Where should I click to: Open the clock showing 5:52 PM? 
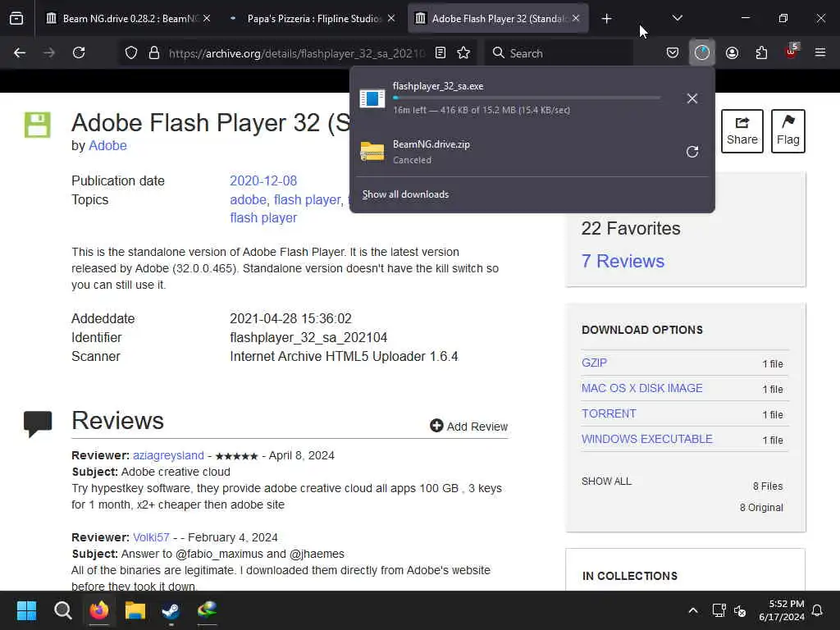click(782, 610)
